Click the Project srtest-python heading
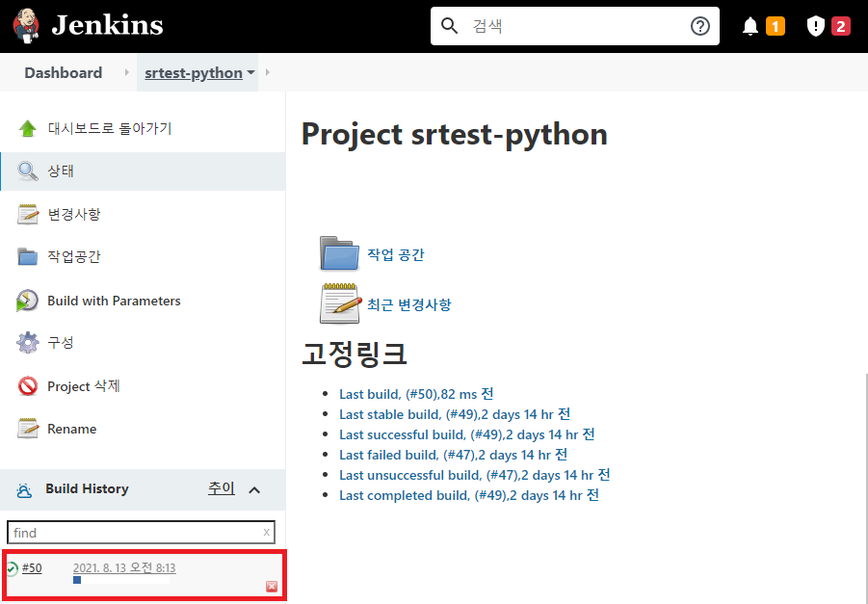 [x=455, y=135]
